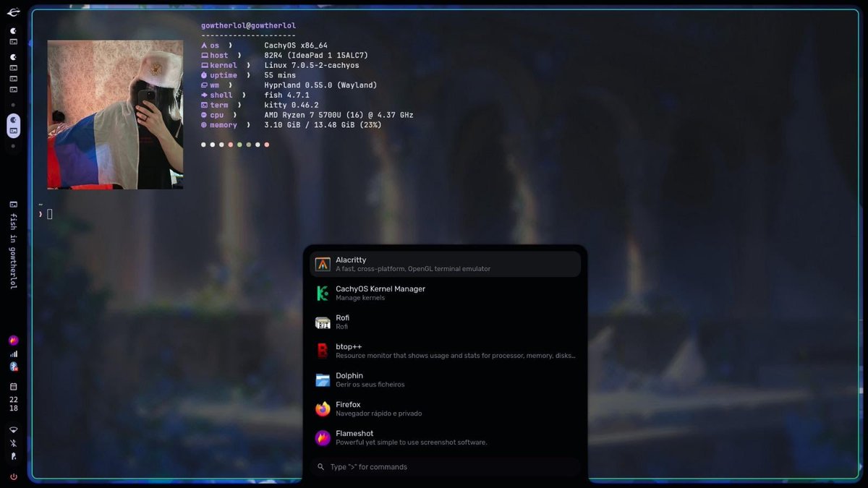The width and height of the screenshot is (868, 488).
Task: Click the terminal prompt cursor
Action: pyautogui.click(x=50, y=214)
